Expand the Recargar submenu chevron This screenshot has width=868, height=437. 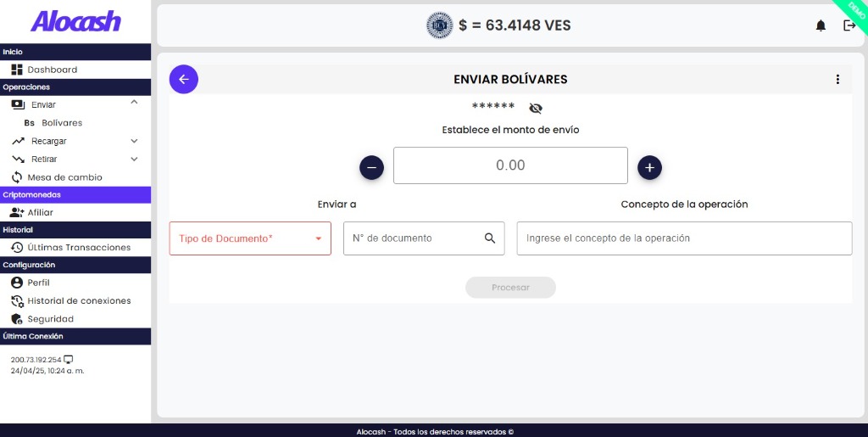(134, 141)
